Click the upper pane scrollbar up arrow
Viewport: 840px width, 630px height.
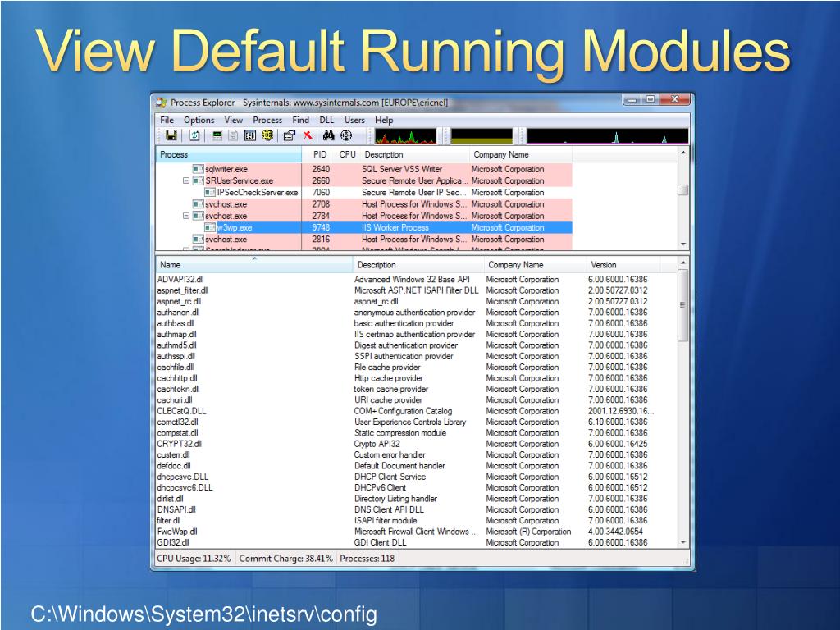pyautogui.click(x=683, y=153)
